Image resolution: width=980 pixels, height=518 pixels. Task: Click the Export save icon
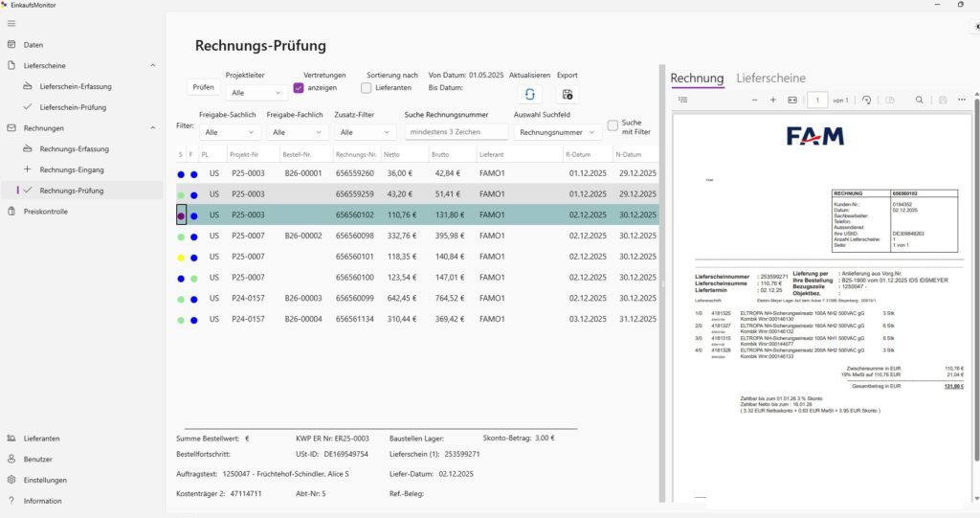[x=568, y=95]
